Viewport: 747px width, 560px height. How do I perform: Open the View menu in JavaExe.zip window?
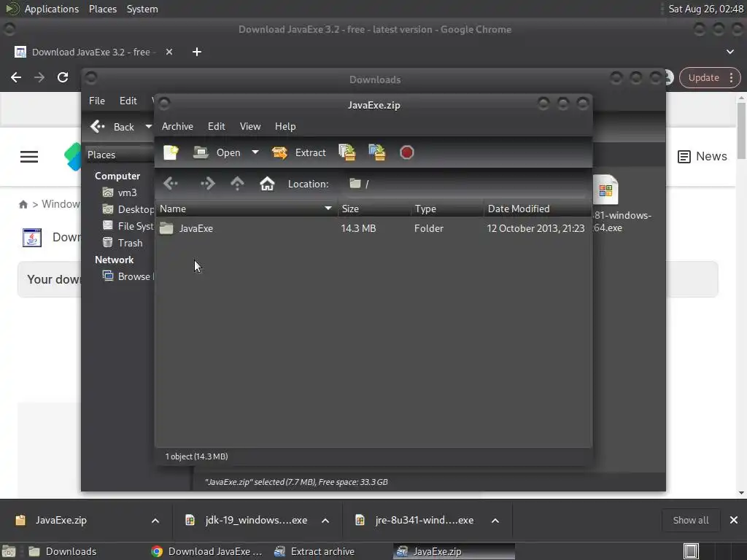coord(250,126)
